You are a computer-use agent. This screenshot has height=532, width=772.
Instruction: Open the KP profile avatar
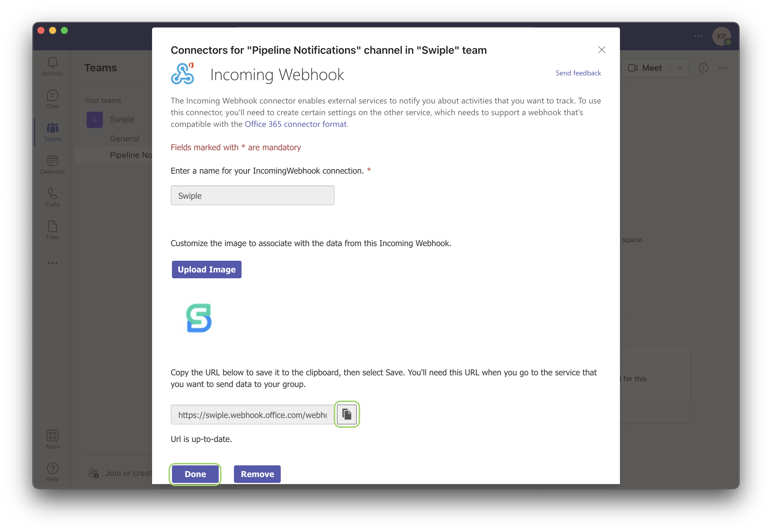[x=721, y=36]
